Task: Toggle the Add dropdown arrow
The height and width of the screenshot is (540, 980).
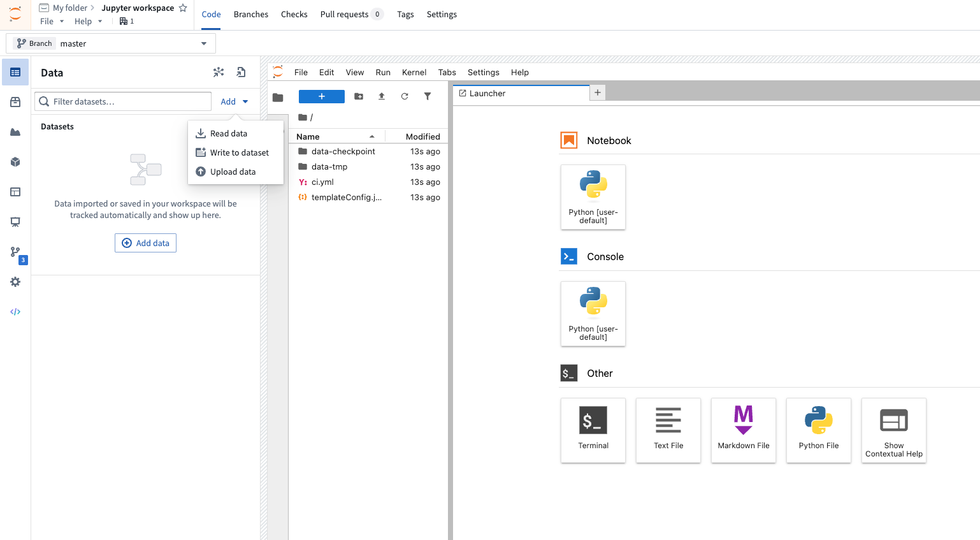Action: click(245, 101)
